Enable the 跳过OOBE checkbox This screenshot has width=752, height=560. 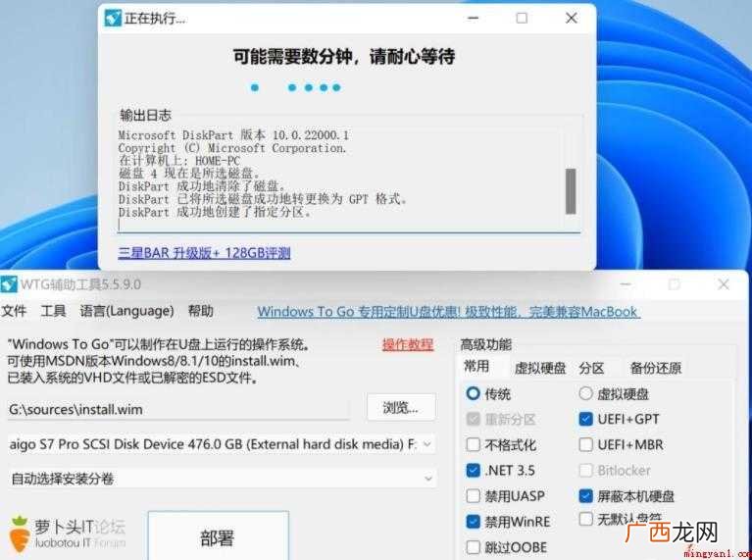(x=473, y=547)
